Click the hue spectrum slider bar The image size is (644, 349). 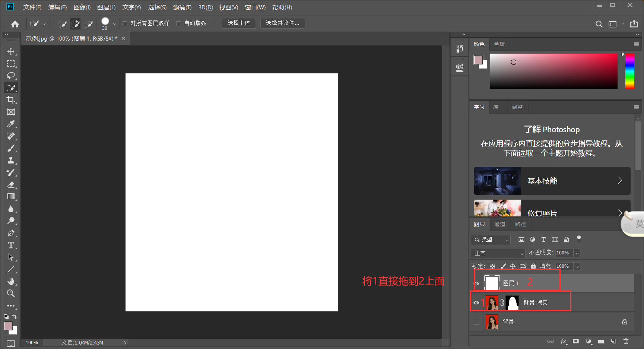pos(630,71)
